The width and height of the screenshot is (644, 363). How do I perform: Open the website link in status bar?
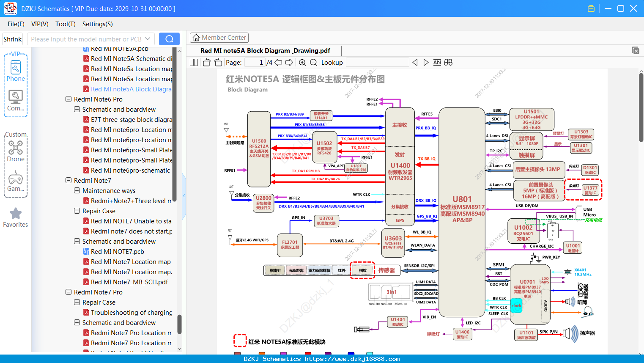click(x=352, y=359)
